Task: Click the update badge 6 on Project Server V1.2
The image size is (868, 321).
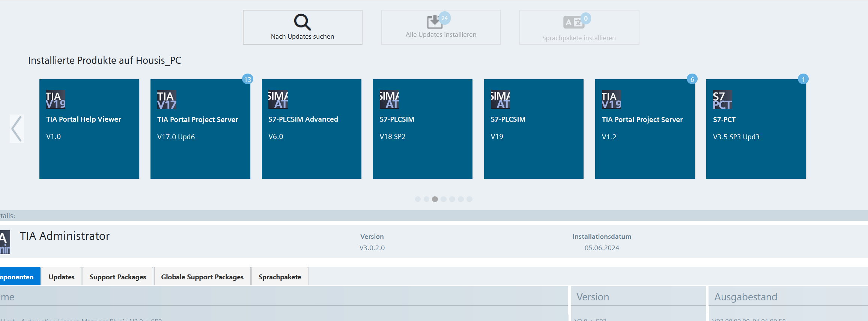Action: [x=692, y=79]
